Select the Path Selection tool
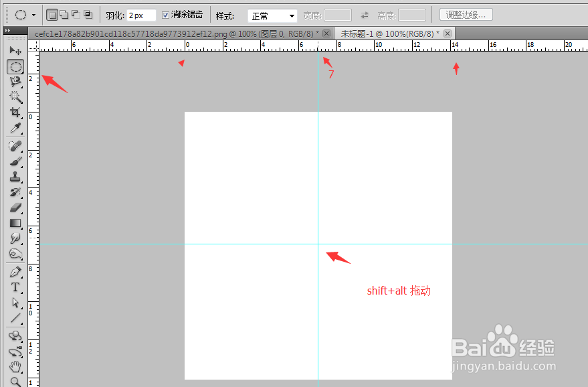The image size is (588, 387). coord(15,303)
